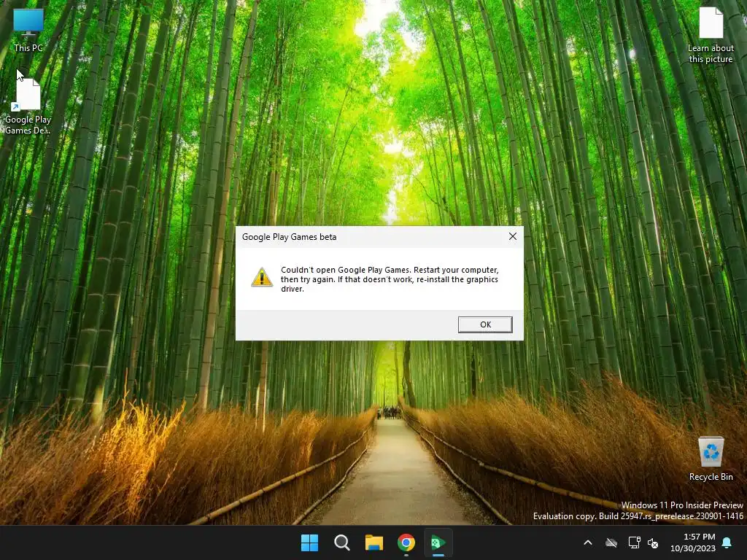Screen dimensions: 747x560
Task: Open taskbar Search
Action: click(x=341, y=542)
